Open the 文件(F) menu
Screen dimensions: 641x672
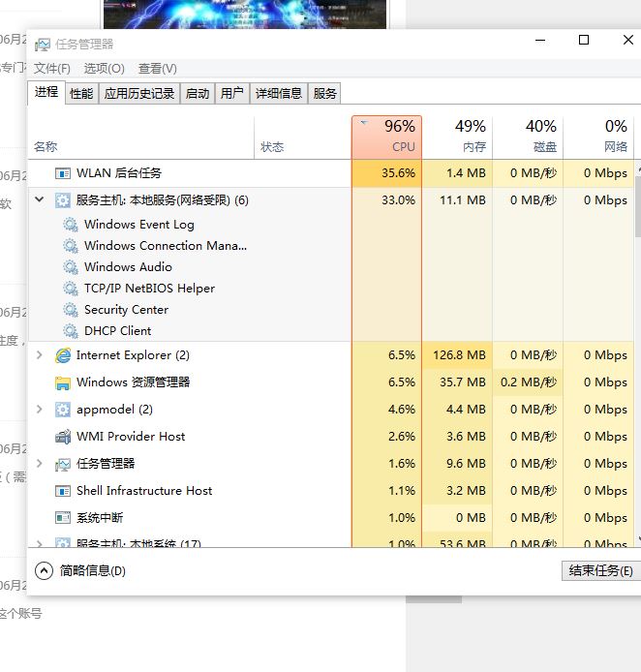point(52,69)
